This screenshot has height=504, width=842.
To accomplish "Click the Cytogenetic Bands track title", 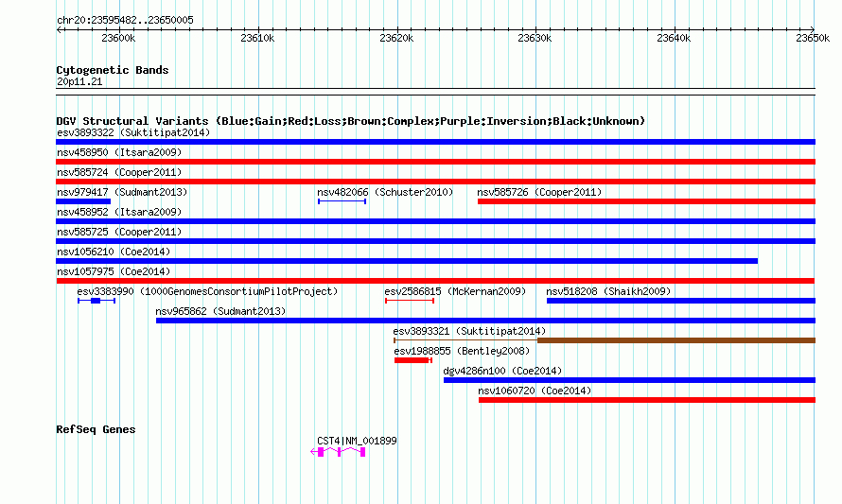I will click(x=113, y=70).
